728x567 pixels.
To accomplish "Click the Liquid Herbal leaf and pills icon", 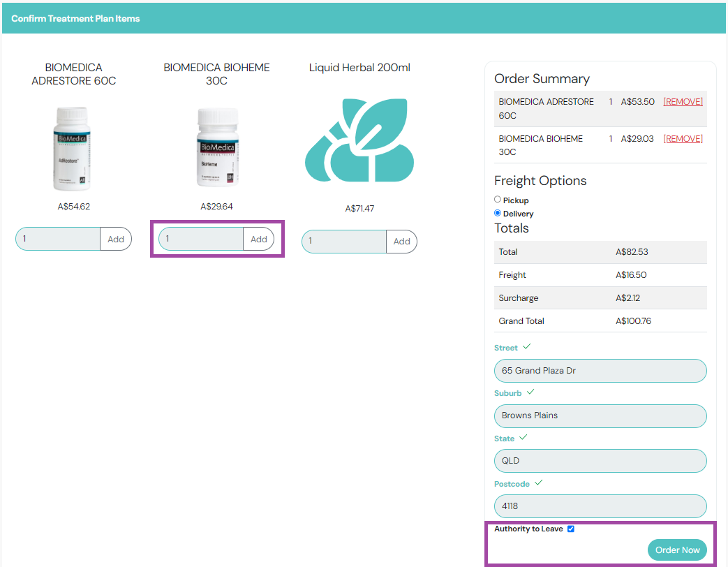I will [x=359, y=140].
